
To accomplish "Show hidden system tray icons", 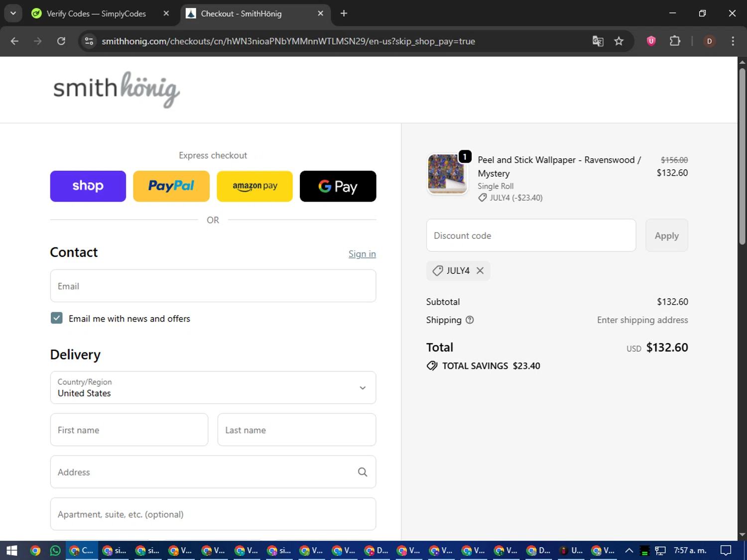I will pyautogui.click(x=629, y=551).
